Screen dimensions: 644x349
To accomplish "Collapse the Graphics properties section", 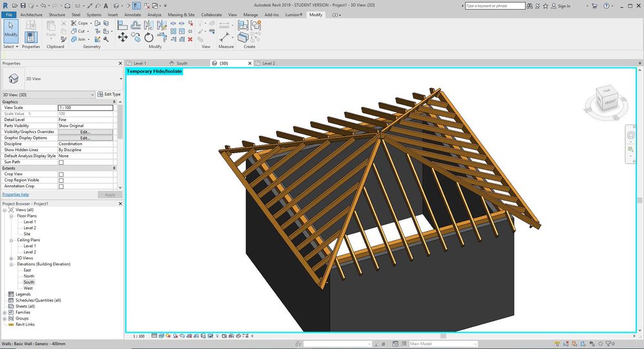I will (114, 102).
